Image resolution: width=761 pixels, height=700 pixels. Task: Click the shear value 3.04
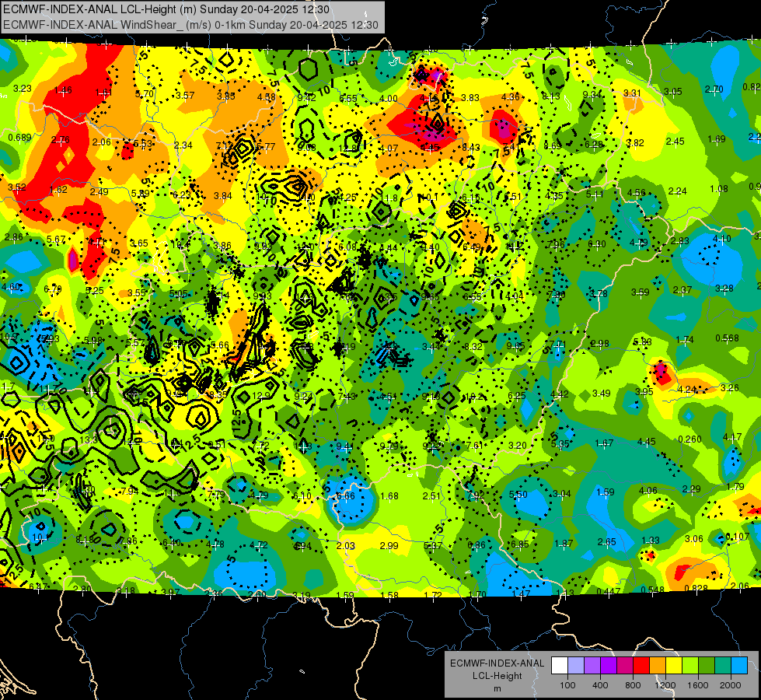coord(562,494)
